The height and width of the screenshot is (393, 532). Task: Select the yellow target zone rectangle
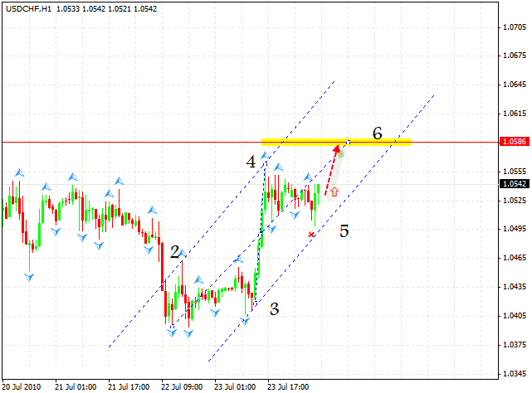pyautogui.click(x=336, y=142)
